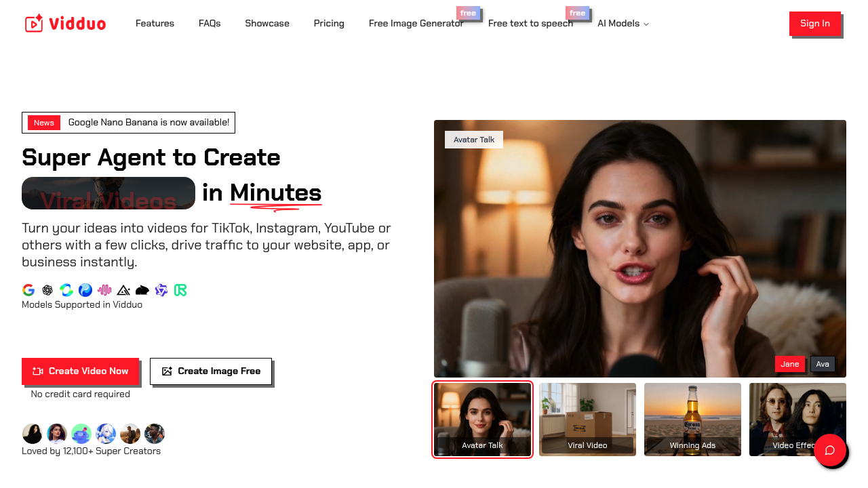Open the chat support bubble

point(831,451)
